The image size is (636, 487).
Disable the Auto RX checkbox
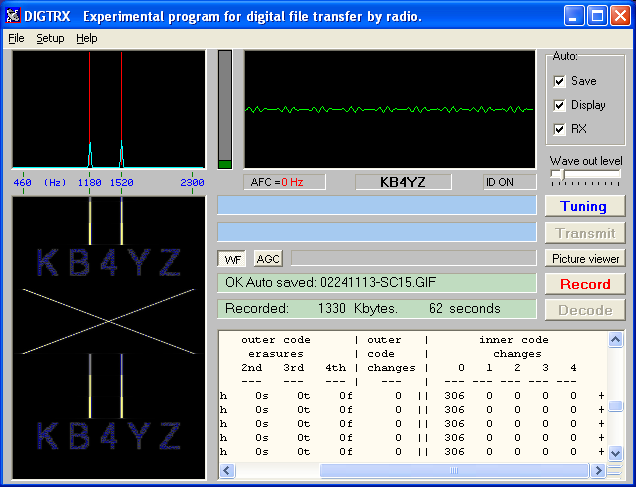(x=560, y=129)
